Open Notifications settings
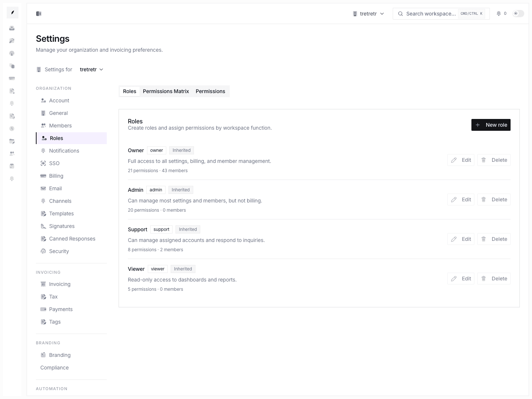This screenshot has width=532, height=399. click(x=71, y=151)
